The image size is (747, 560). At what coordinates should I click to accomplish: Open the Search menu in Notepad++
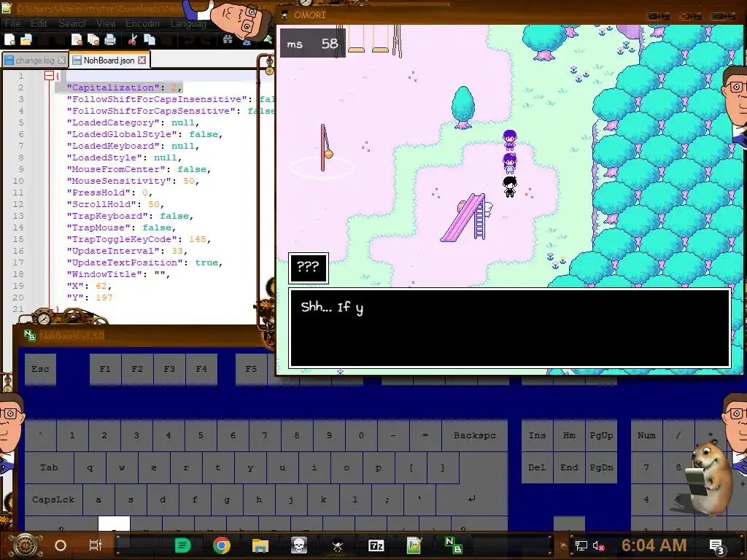72,23
